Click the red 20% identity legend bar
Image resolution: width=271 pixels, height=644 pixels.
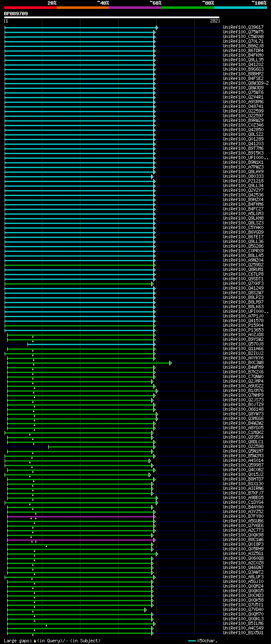[30, 8]
